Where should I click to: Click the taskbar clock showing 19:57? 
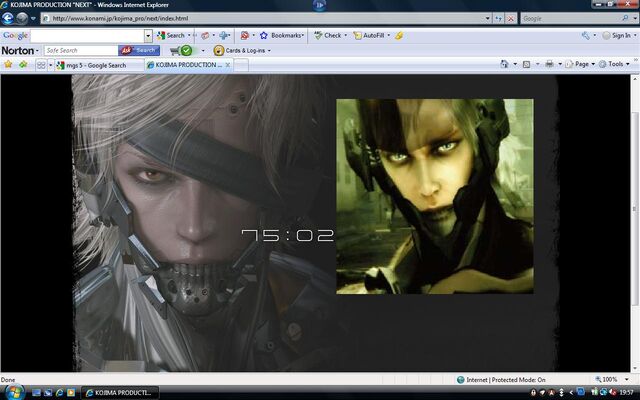click(x=627, y=393)
